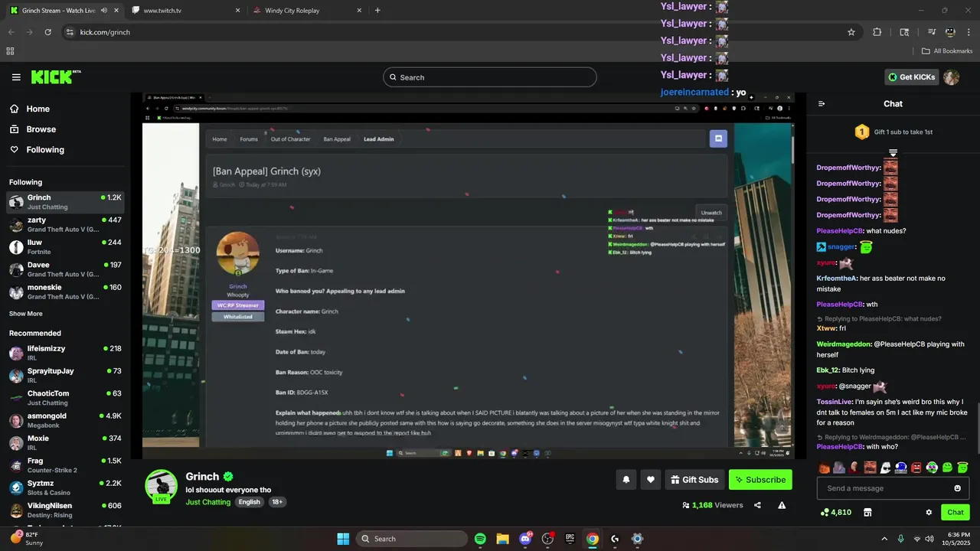The image size is (980, 551).
Task: Open the Chrome extensions puzzle icon
Action: click(877, 32)
